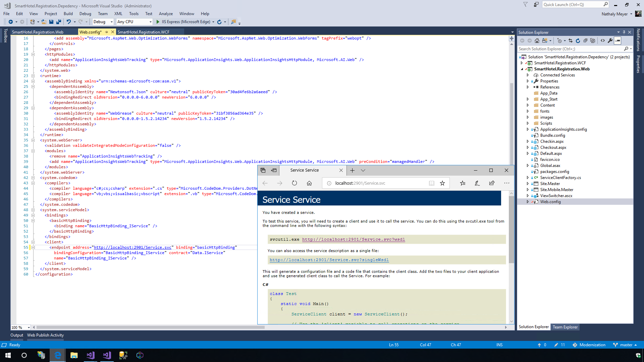Switch to Team Explorer tab

565,327
